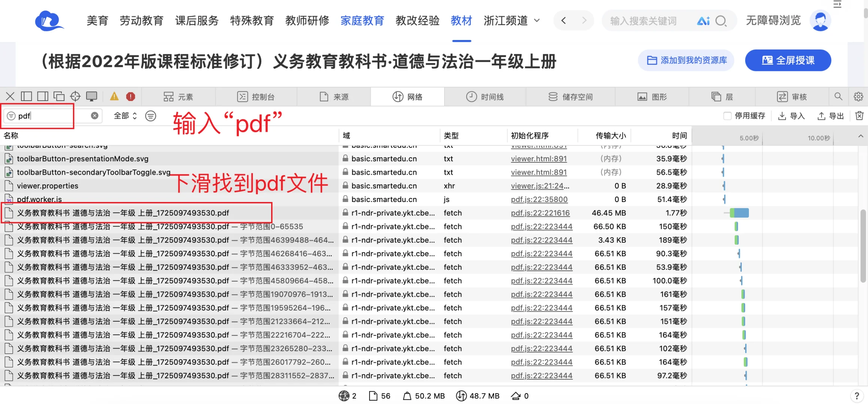Sort by 传输大小 column header
Screen dimensions: 868x404
[605, 135]
